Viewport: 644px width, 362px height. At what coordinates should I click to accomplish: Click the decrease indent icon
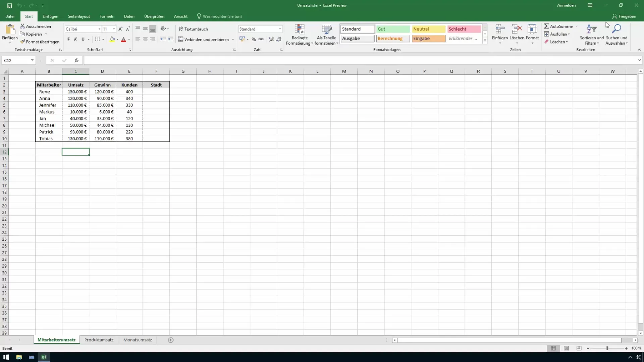point(163,39)
